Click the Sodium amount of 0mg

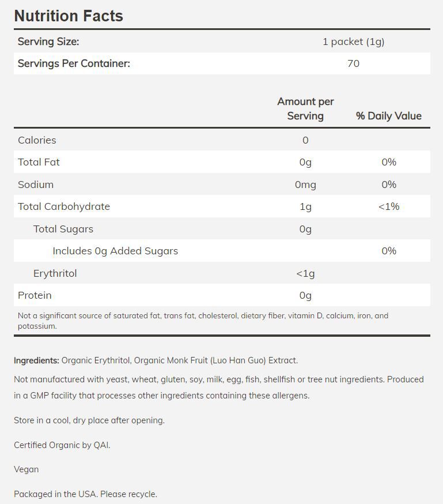tap(305, 185)
